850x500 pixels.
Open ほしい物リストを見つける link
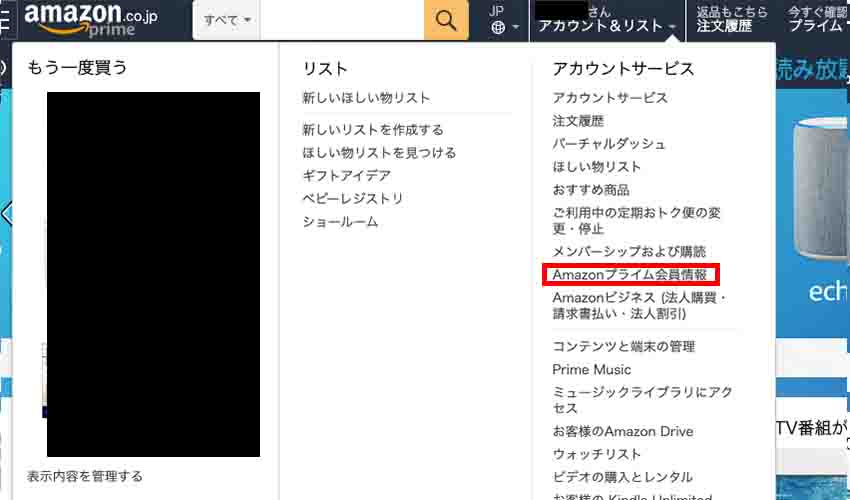[x=379, y=153]
